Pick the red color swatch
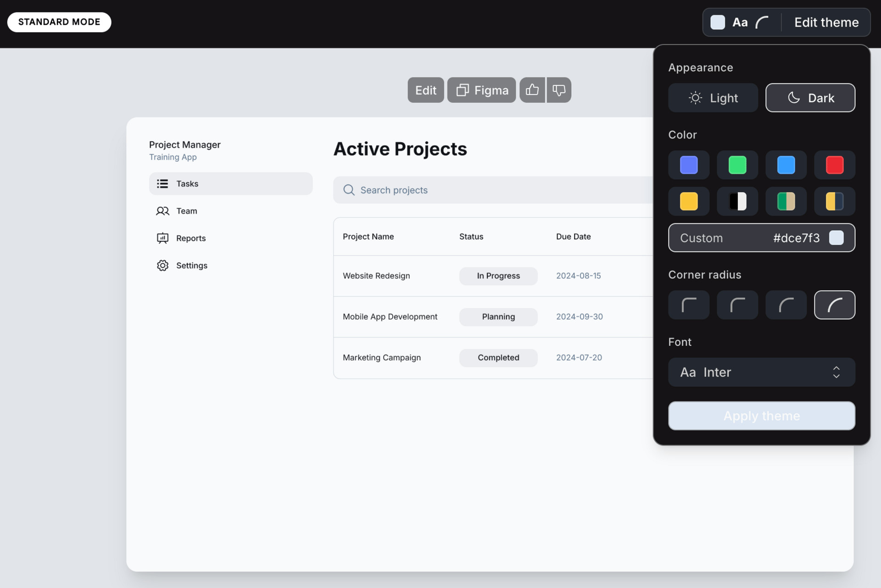This screenshot has width=881, height=588. (x=834, y=165)
